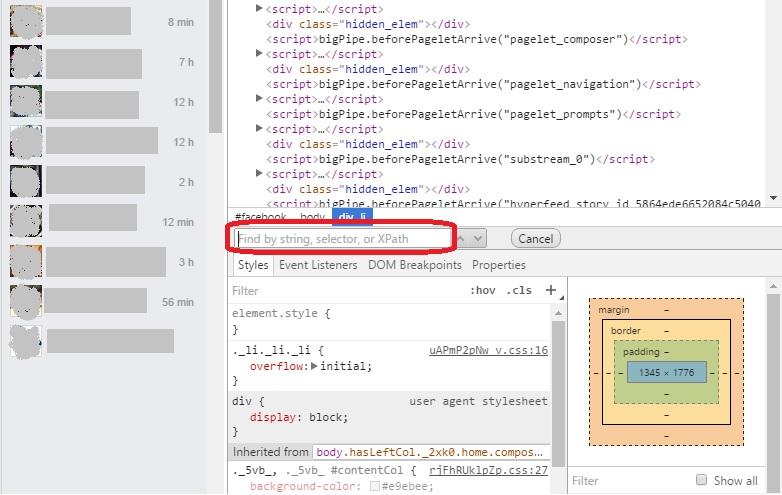782x495 pixels.
Task: Click the add new style rule plus icon
Action: [x=550, y=290]
